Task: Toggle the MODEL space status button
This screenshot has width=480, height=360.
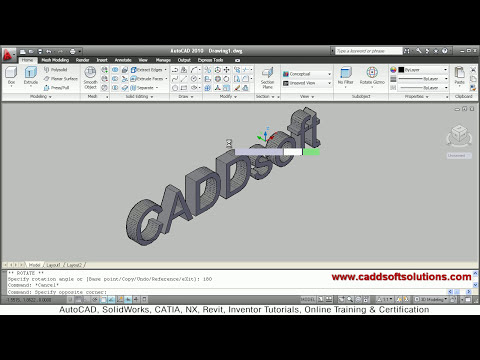Action: pos(307,299)
